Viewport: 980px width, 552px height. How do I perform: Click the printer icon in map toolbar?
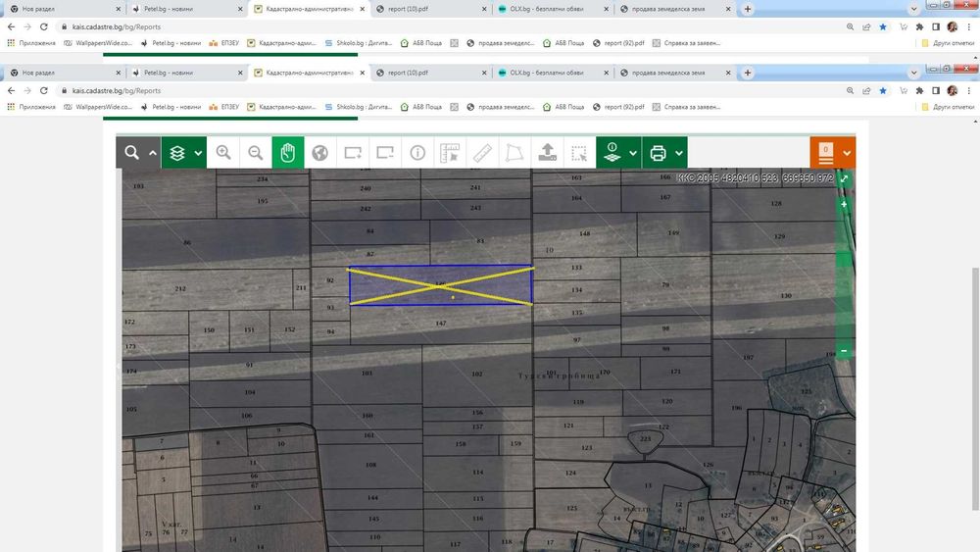(x=658, y=153)
